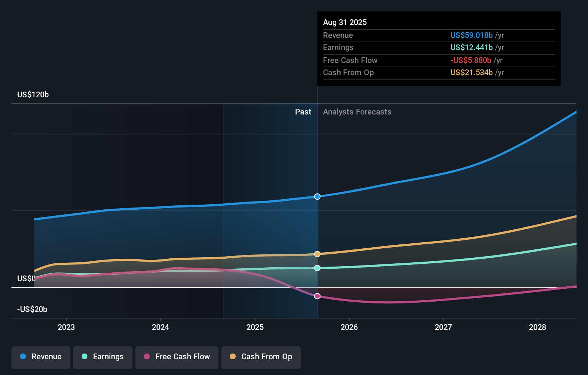The height and width of the screenshot is (375, 588).
Task: Toggle the Revenue legend button
Action: click(x=41, y=357)
